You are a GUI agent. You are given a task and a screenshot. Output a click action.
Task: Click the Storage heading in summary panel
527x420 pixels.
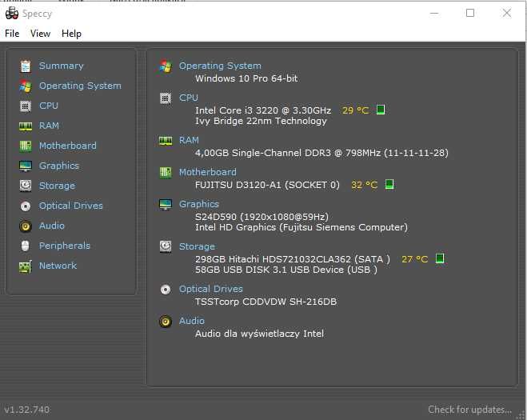[197, 246]
